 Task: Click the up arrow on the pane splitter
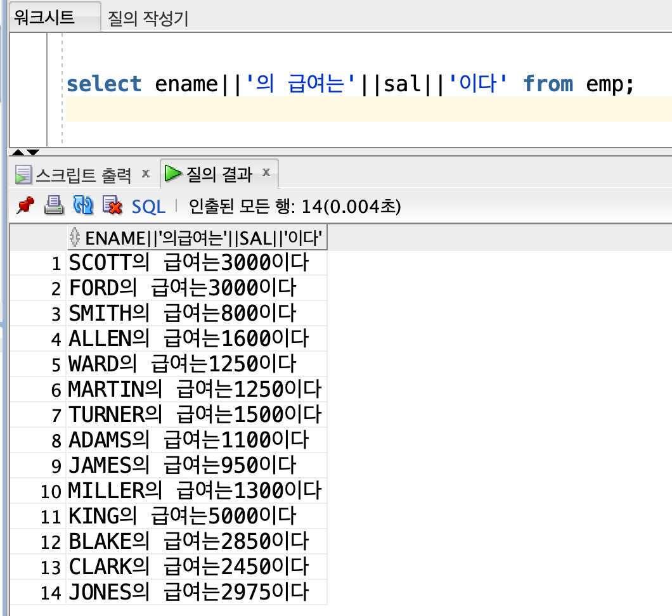click(18, 152)
